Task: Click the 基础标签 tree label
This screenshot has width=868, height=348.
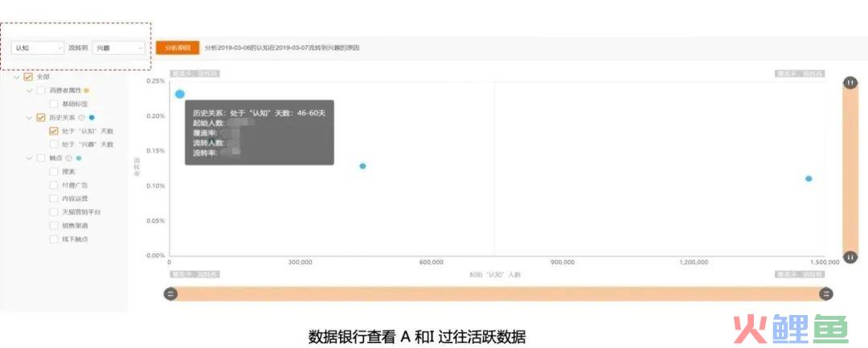Action: click(x=75, y=104)
